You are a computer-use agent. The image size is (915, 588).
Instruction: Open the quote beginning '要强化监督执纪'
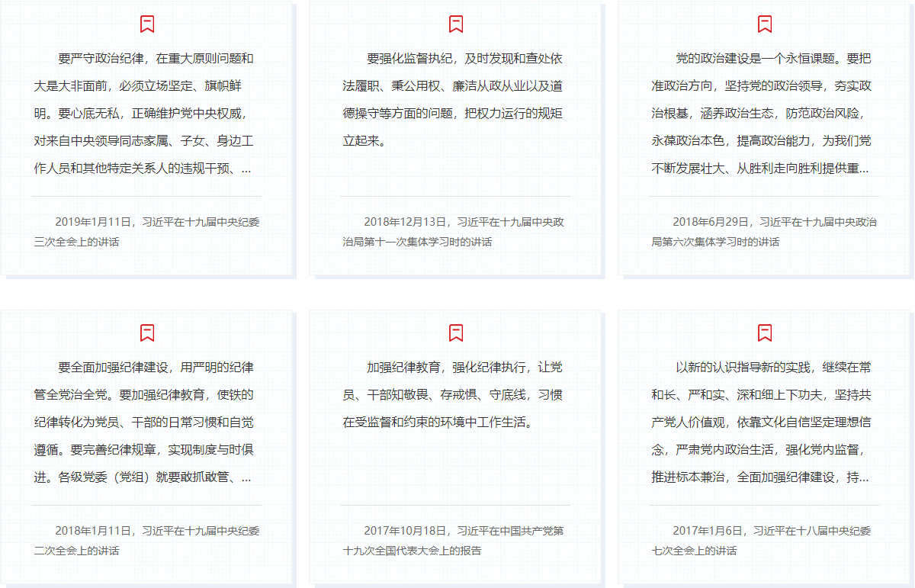pyautogui.click(x=454, y=100)
